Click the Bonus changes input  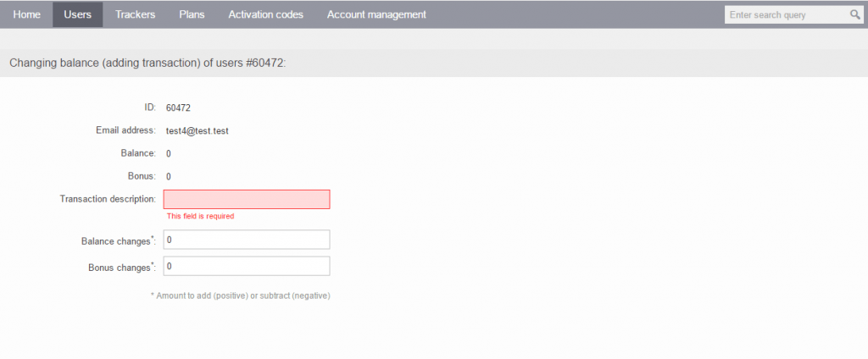(x=247, y=266)
